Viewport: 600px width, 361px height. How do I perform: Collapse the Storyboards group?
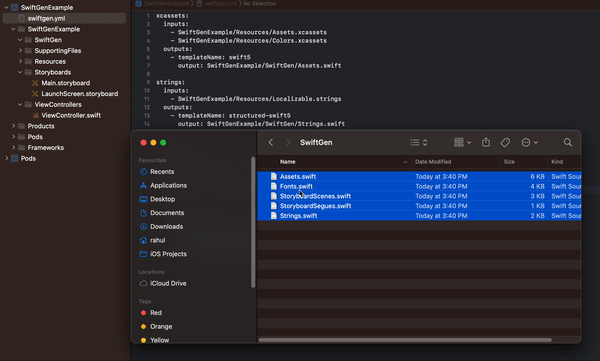pos(20,72)
